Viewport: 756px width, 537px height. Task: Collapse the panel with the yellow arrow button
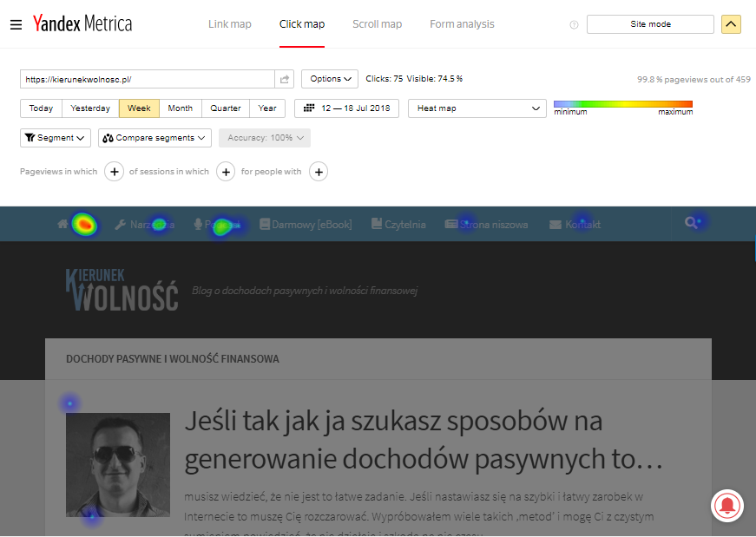tap(731, 24)
